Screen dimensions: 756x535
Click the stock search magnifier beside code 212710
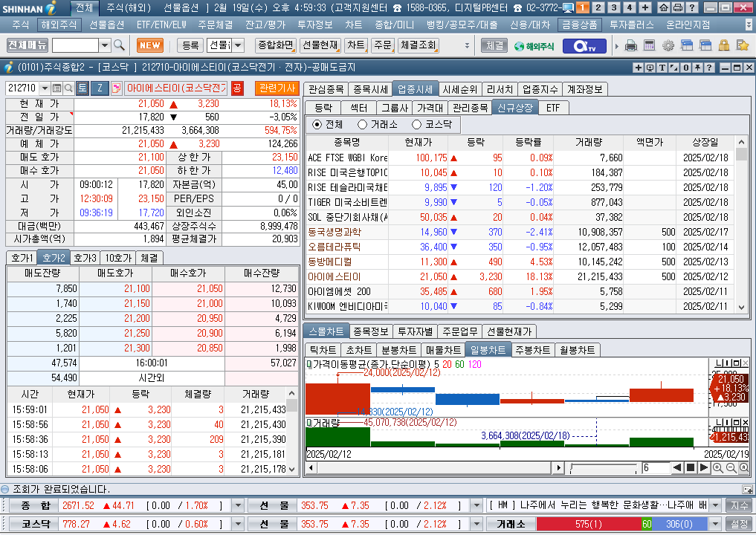coord(68,88)
